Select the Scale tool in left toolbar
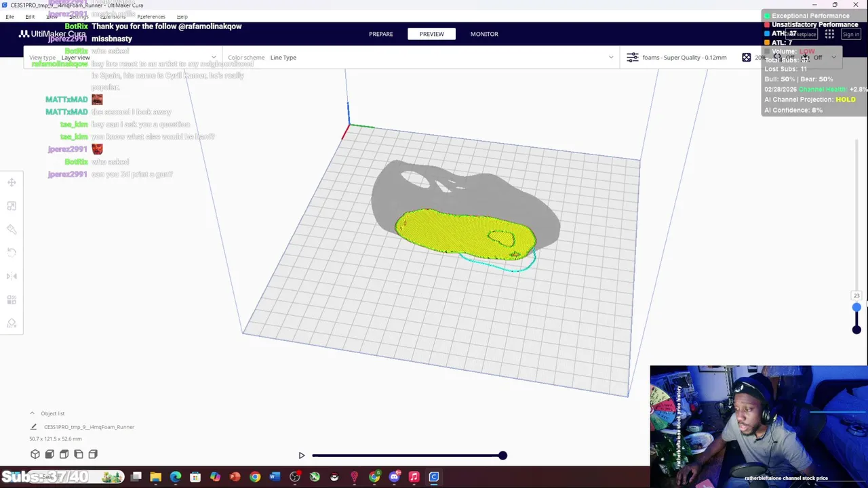 pos(12,206)
